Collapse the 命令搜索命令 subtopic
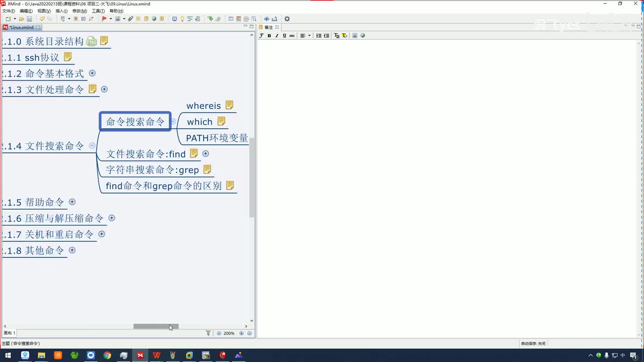The height and width of the screenshot is (362, 644). point(173,121)
